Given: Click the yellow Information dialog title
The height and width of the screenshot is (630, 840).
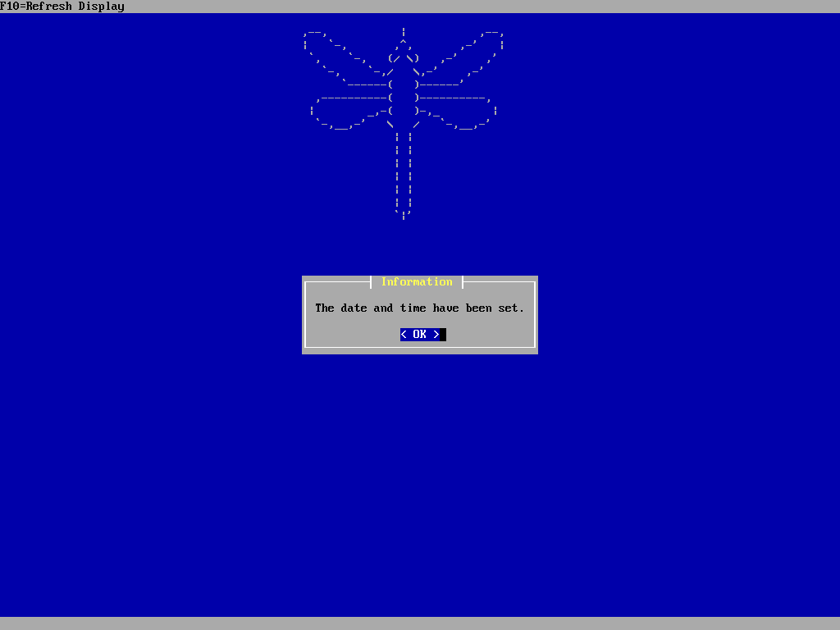Looking at the screenshot, I should pos(417,281).
